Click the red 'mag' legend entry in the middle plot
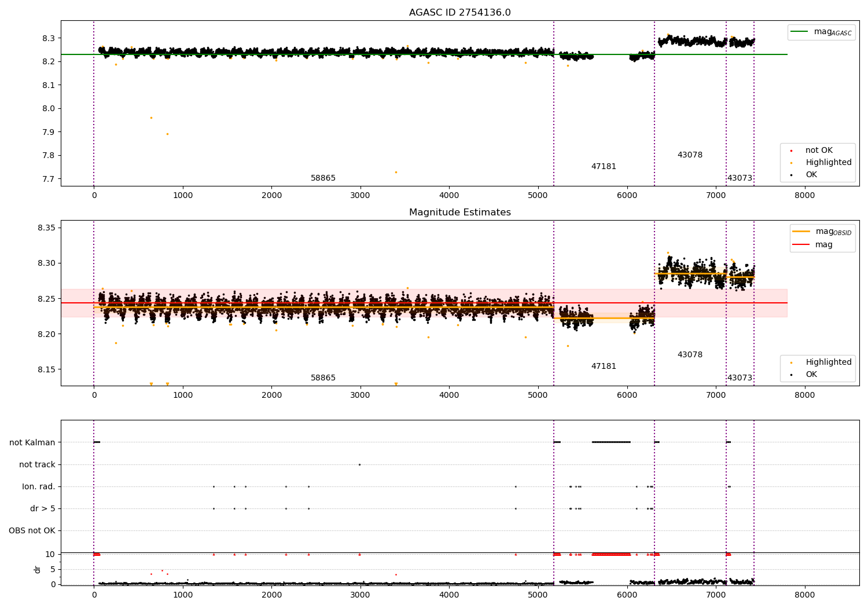 point(813,245)
